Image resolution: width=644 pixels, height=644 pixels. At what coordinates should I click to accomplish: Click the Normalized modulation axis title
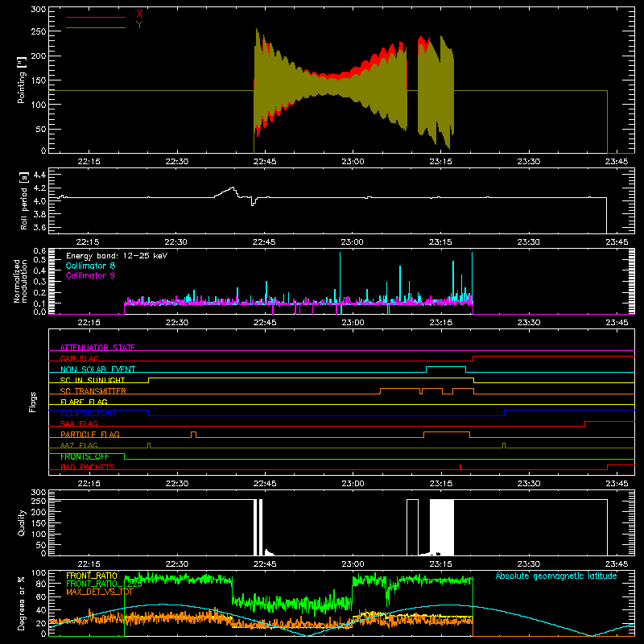[x=21, y=281]
